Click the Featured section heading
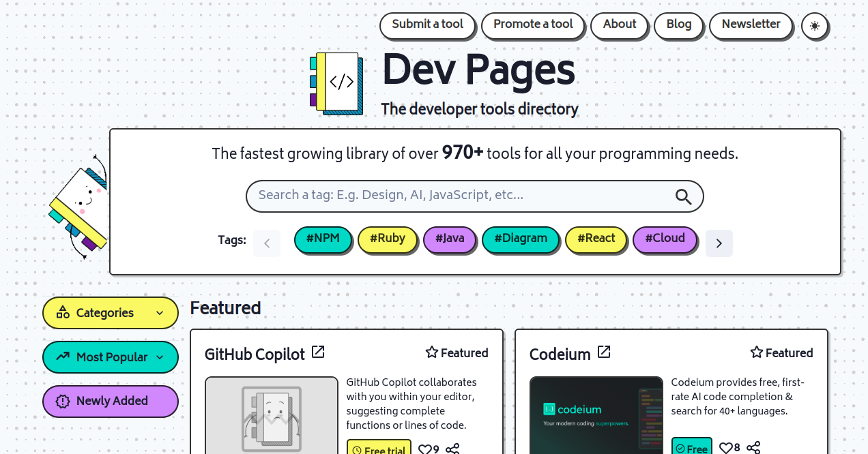This screenshot has height=454, width=868. coord(225,308)
